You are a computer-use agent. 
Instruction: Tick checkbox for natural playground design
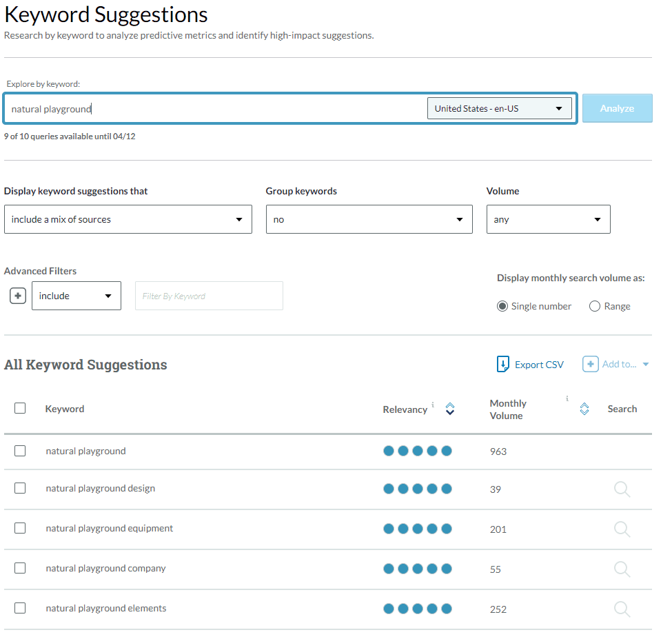click(x=20, y=488)
